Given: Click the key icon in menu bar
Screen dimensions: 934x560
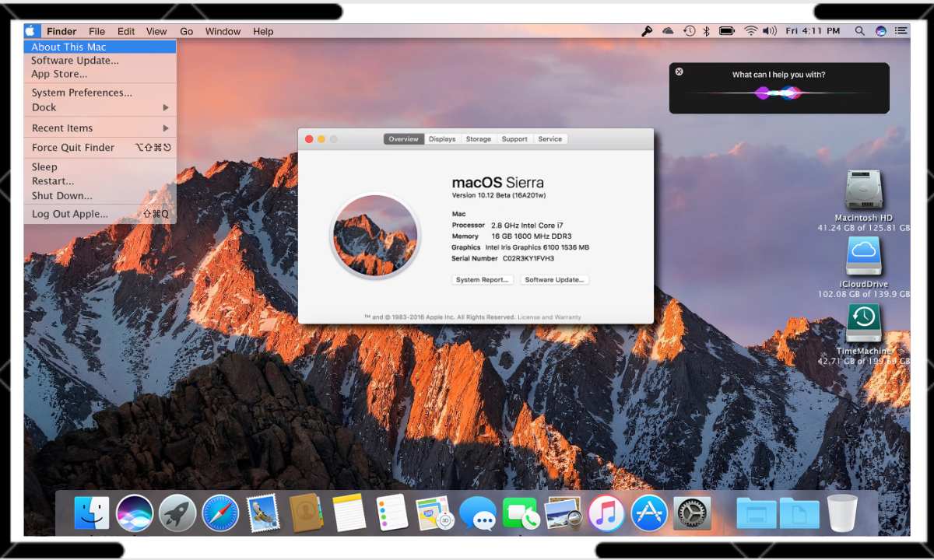Looking at the screenshot, I should 647,31.
